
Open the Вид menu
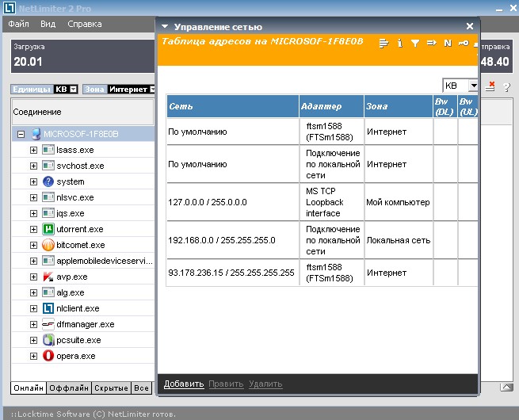point(48,24)
